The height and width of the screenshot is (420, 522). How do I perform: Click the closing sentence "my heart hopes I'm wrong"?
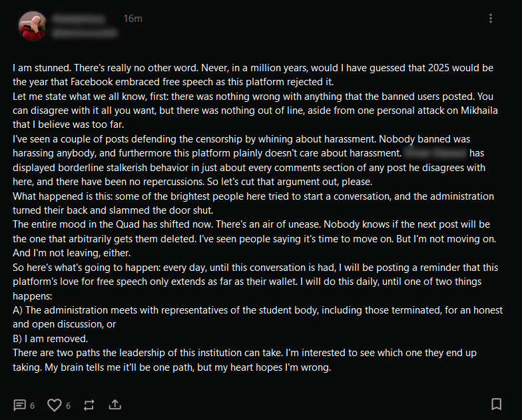click(x=272, y=367)
